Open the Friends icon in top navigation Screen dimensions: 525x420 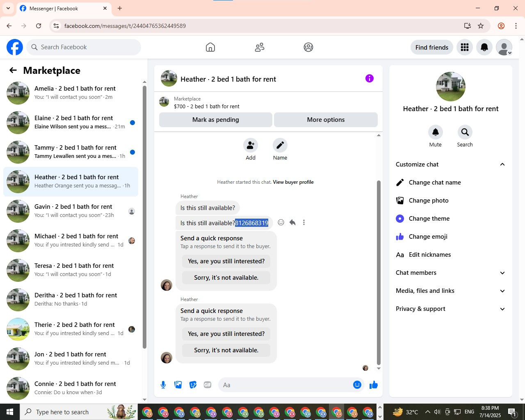tap(260, 47)
